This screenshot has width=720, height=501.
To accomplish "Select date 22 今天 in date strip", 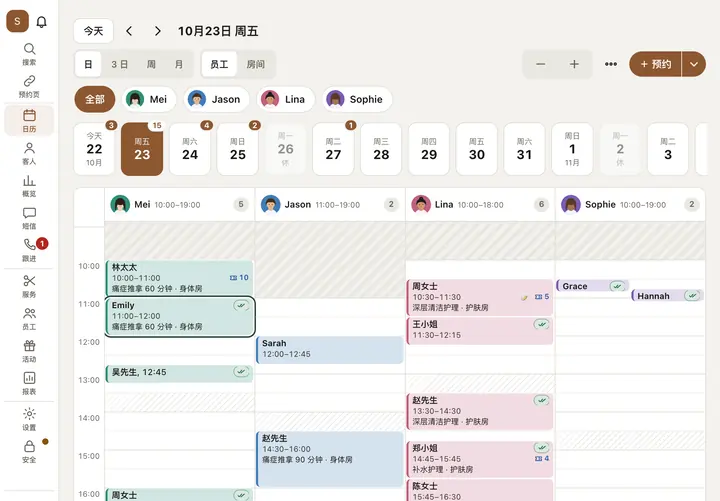I will [94, 149].
